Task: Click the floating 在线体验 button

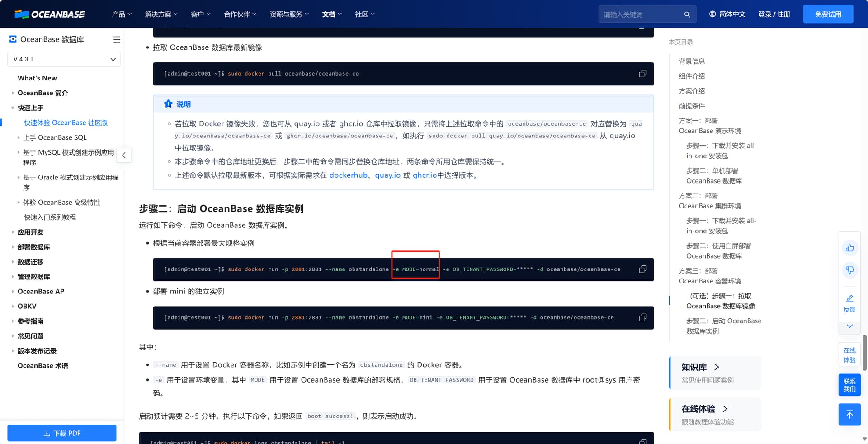Action: pos(849,355)
